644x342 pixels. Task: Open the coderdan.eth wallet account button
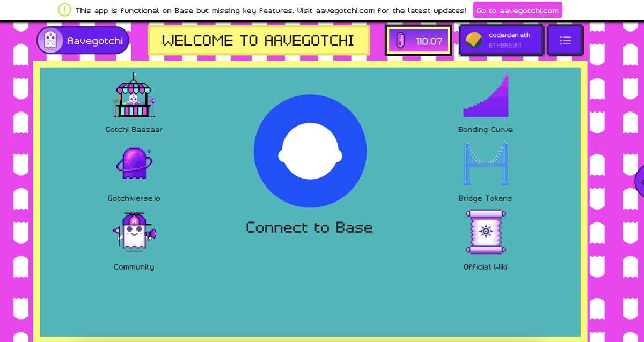pos(502,40)
